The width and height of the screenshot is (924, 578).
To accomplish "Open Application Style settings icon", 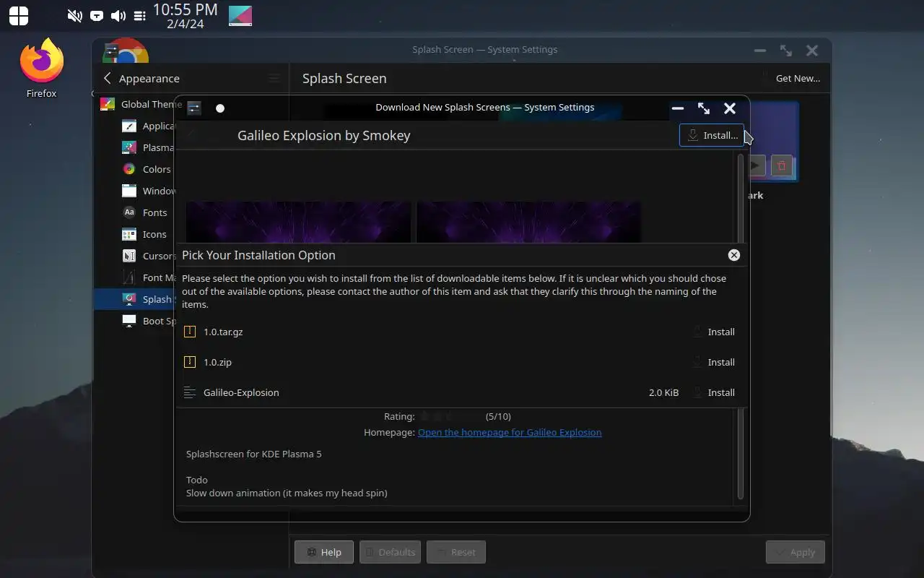I will click(x=129, y=126).
